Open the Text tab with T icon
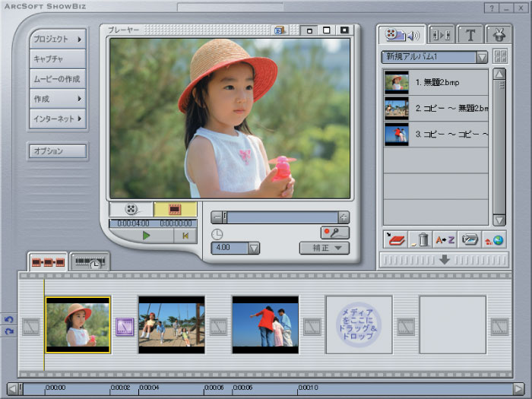 click(471, 35)
